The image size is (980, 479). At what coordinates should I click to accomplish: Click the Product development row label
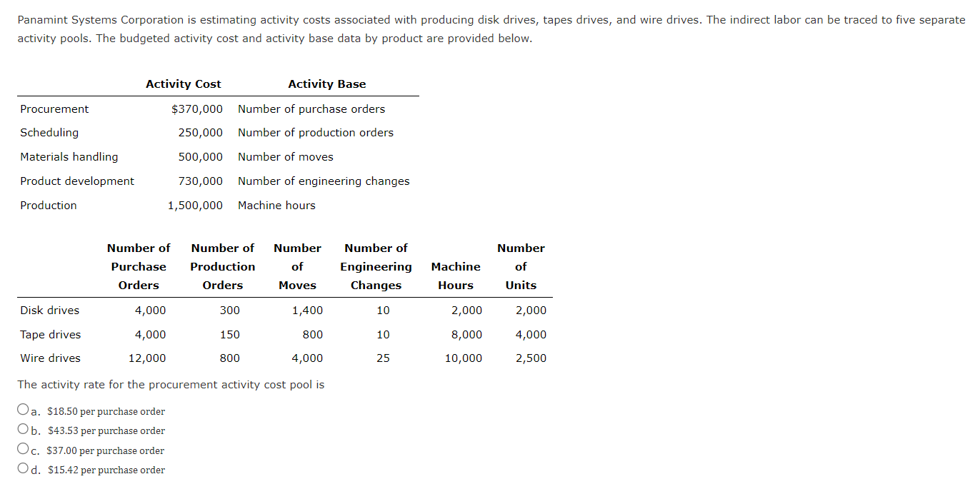(x=77, y=181)
